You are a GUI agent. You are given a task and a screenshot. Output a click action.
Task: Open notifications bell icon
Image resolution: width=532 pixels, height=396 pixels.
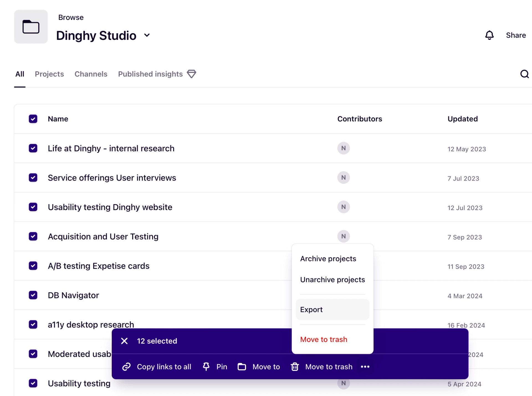[489, 35]
